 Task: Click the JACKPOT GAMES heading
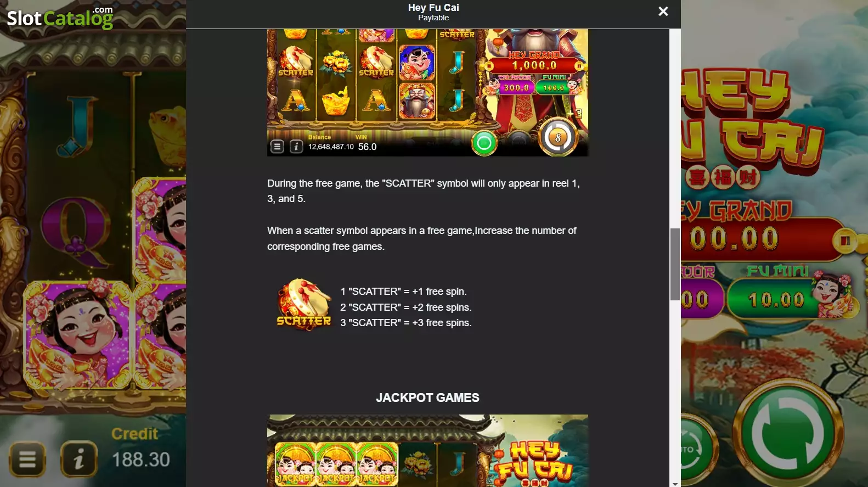click(x=427, y=398)
